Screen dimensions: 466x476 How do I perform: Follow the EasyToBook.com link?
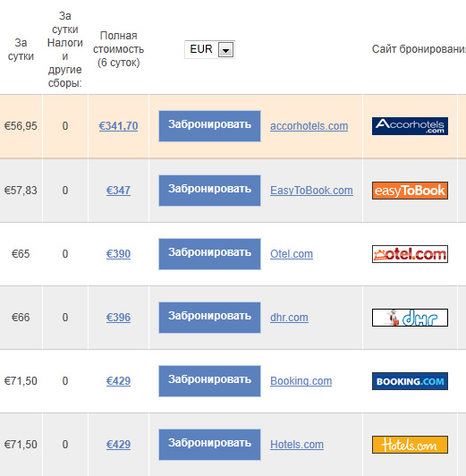click(311, 191)
